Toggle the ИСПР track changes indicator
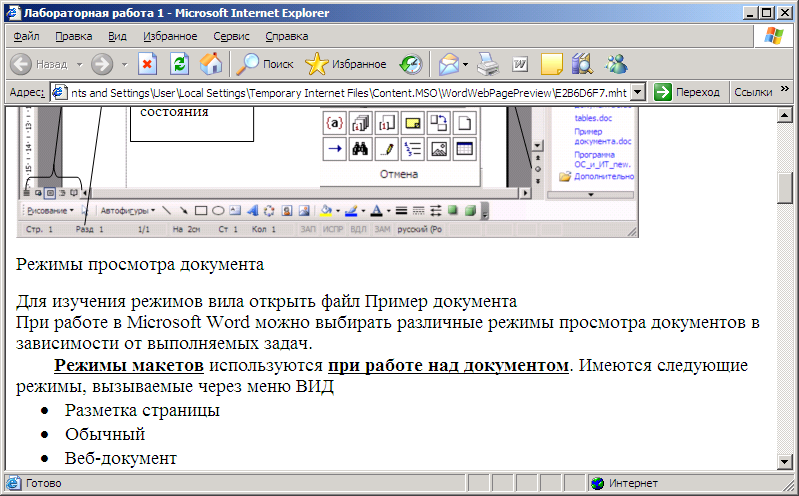 (333, 229)
